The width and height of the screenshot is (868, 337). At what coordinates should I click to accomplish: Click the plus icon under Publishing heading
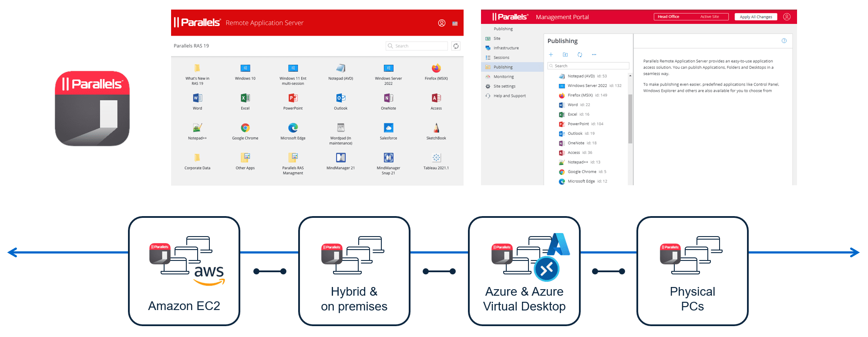[551, 55]
